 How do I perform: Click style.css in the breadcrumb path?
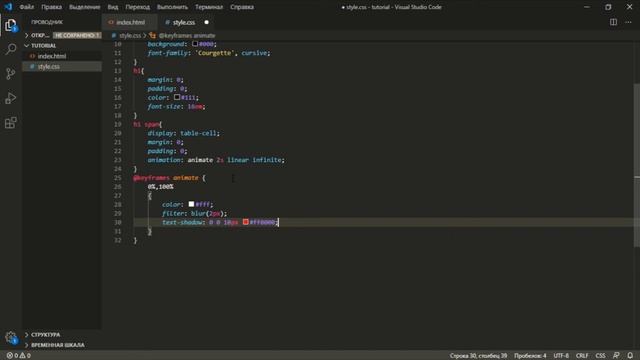[129, 36]
